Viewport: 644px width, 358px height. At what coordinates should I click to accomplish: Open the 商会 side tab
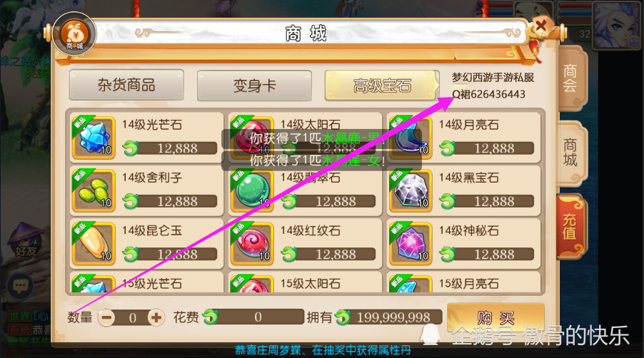pyautogui.click(x=571, y=78)
